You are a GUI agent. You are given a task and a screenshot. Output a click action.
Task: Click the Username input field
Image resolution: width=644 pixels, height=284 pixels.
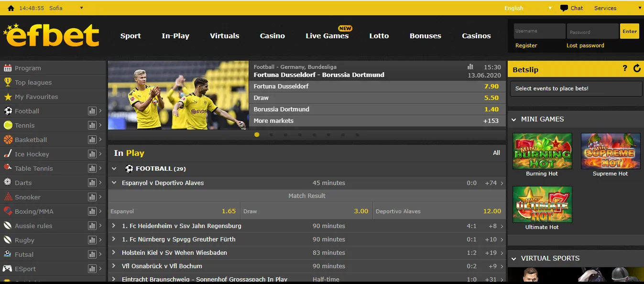539,32
